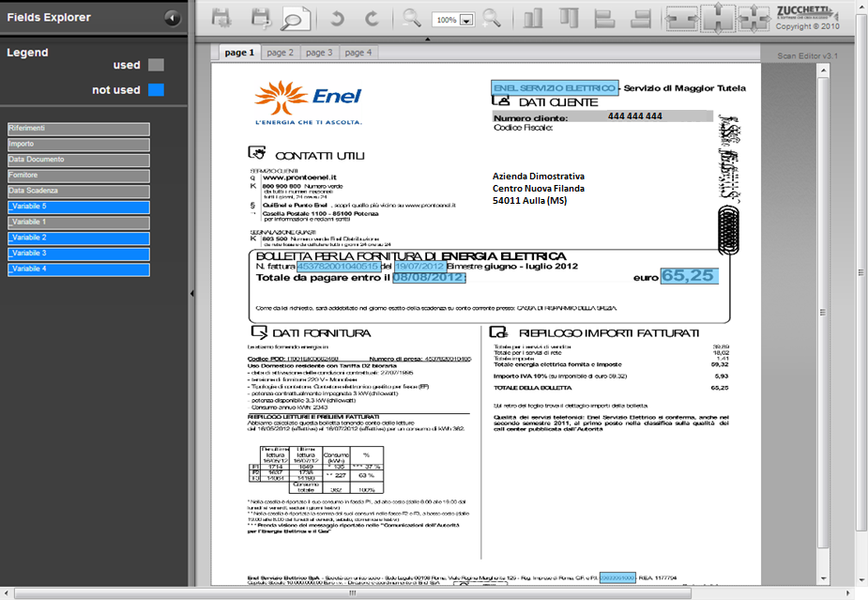Click the first save icon in the toolbar
Image resolution: width=868 pixels, height=600 pixels.
click(x=221, y=18)
